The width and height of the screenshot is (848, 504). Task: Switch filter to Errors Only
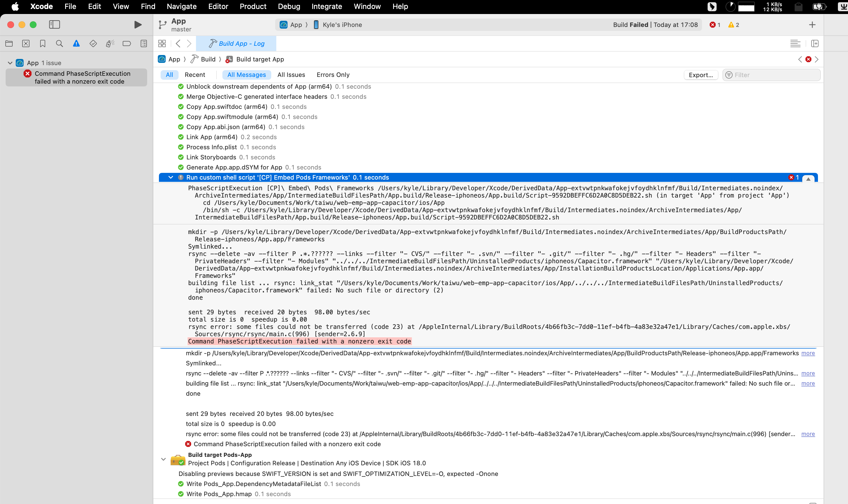[333, 75]
